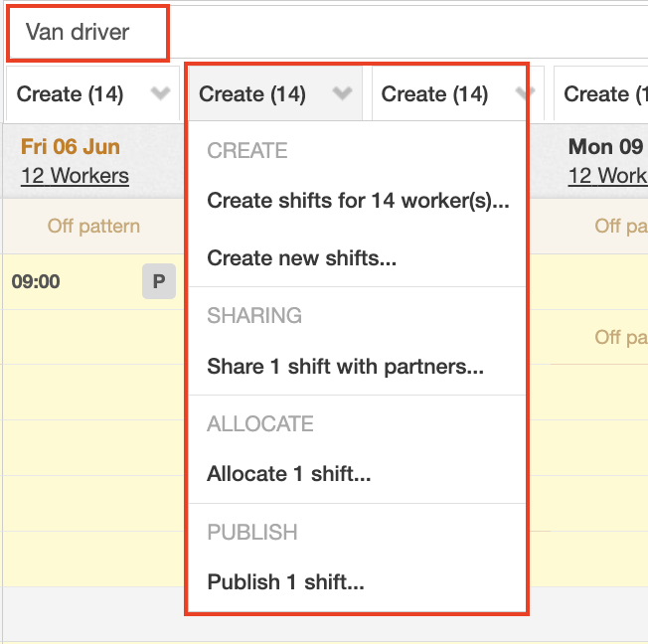Viewport: 648px width, 644px height.
Task: Choose 'Allocate 1 shift...' menu option
Action: [288, 474]
